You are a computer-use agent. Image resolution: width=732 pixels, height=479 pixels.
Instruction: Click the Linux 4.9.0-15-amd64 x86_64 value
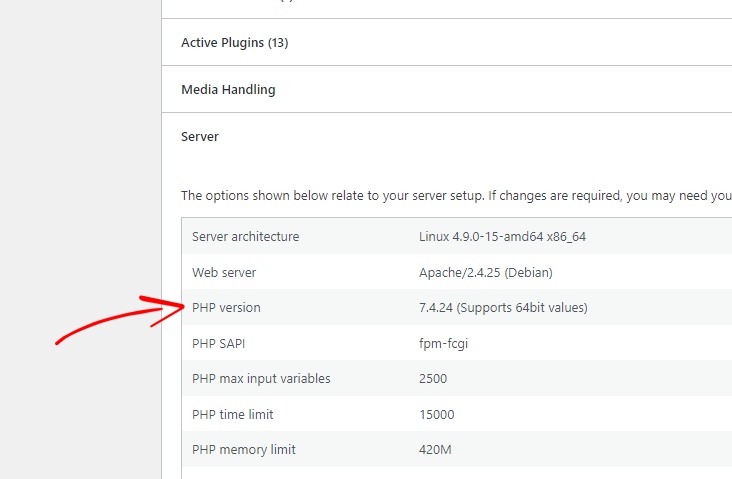(502, 237)
